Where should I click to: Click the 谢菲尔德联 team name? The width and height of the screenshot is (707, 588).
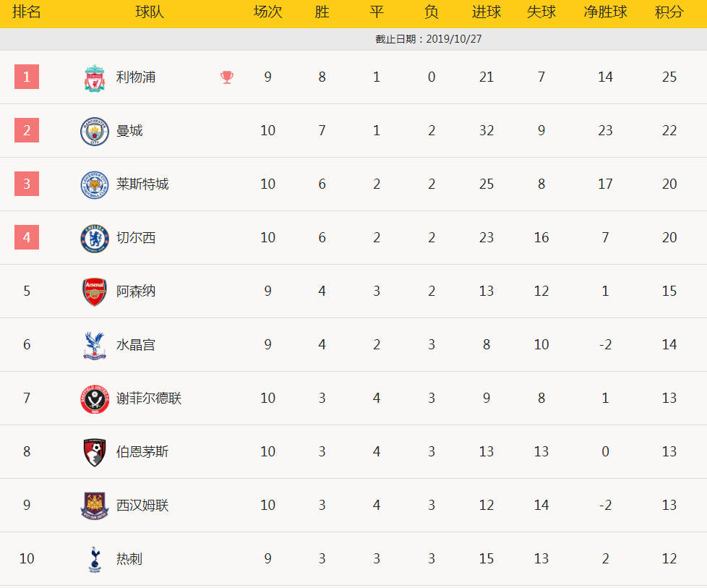[x=149, y=398]
